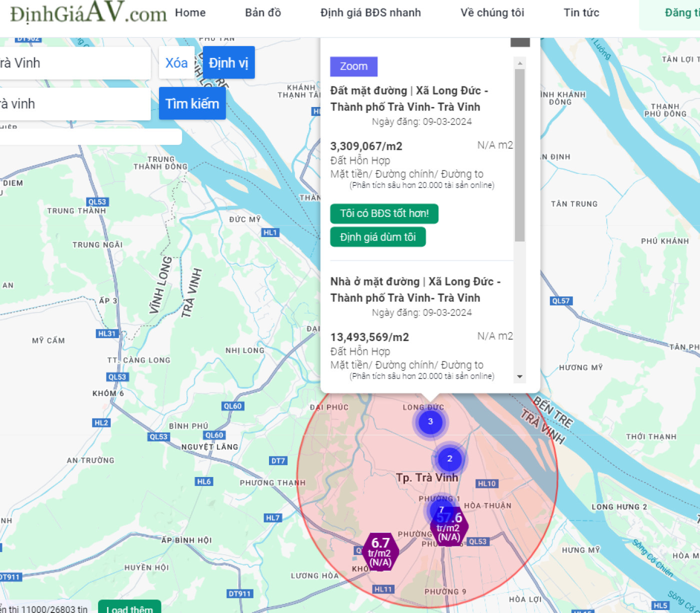Click the Tôi có BĐS tốt hơn button
This screenshot has height=613, width=700.
point(384,213)
